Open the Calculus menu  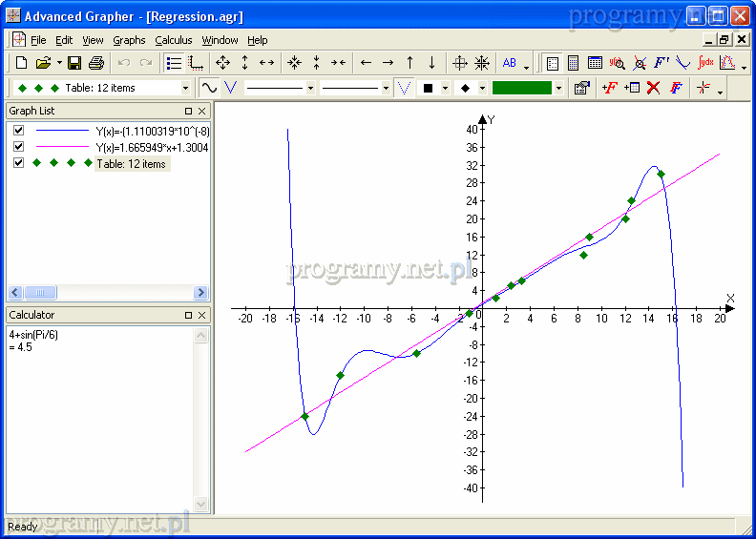[x=173, y=40]
